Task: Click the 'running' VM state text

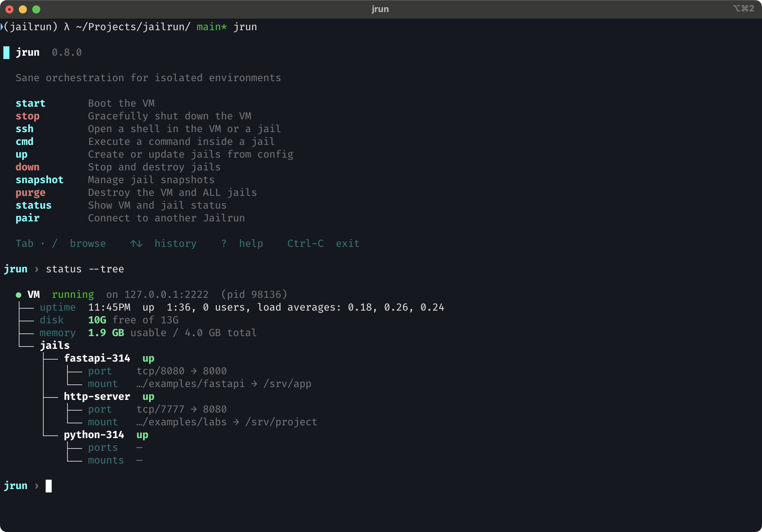Action: point(73,295)
